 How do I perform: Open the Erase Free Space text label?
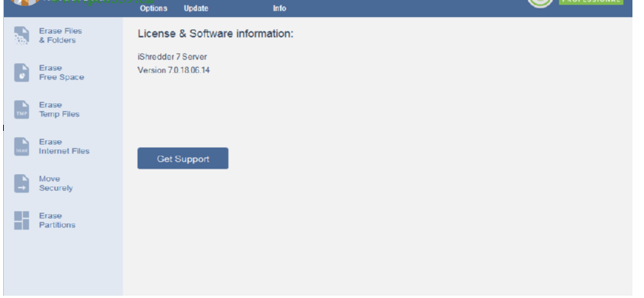(x=62, y=72)
